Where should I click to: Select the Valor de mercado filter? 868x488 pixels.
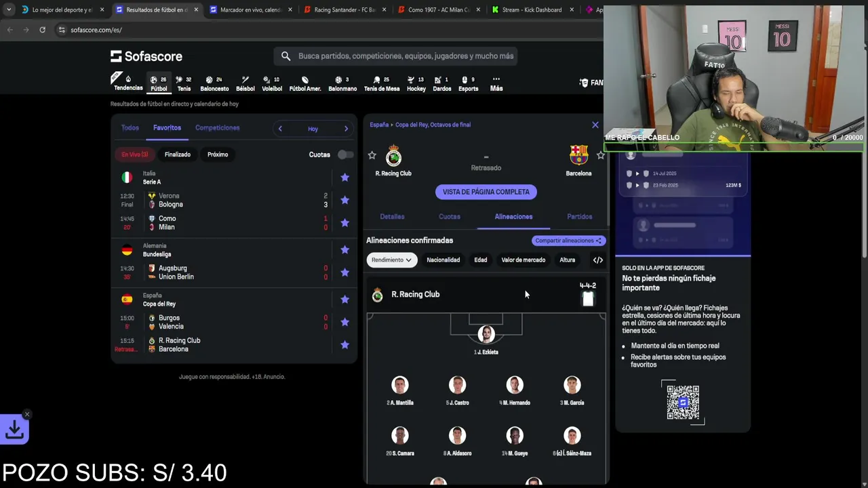coord(523,260)
